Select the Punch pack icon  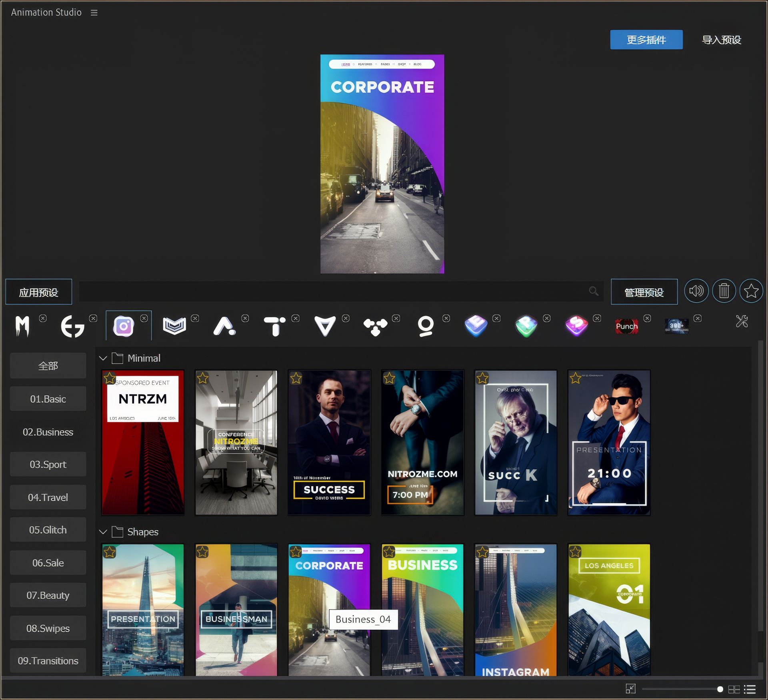pyautogui.click(x=627, y=326)
